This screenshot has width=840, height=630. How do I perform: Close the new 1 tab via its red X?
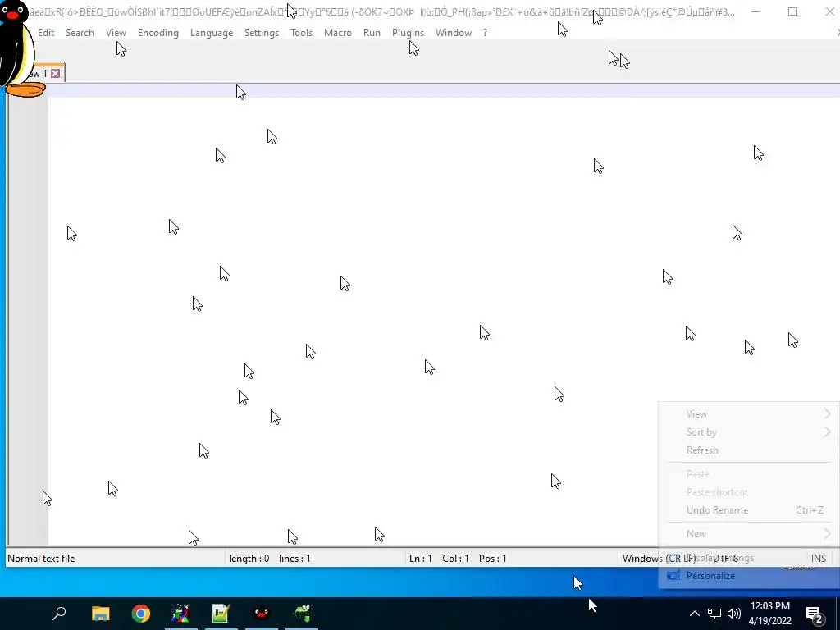(55, 73)
